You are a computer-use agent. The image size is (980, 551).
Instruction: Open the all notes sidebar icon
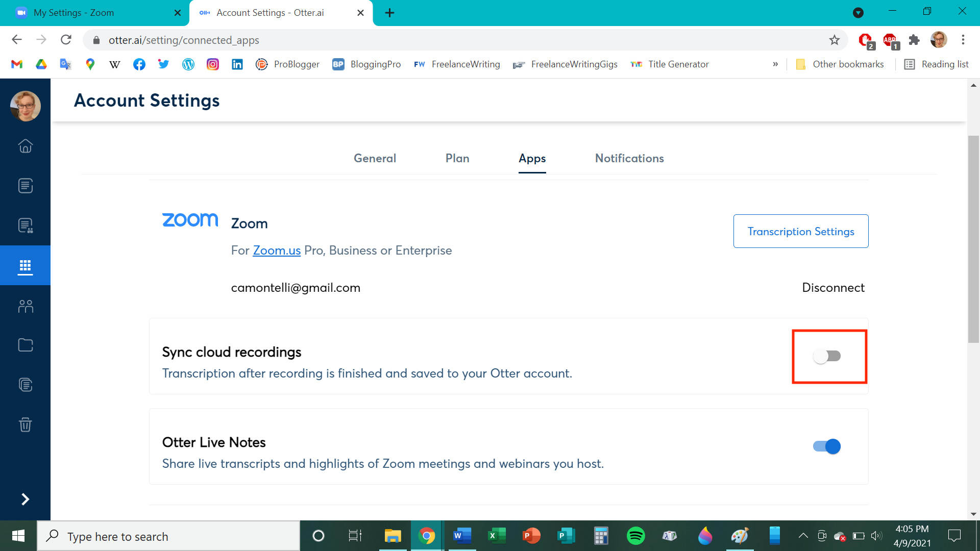coord(26,385)
